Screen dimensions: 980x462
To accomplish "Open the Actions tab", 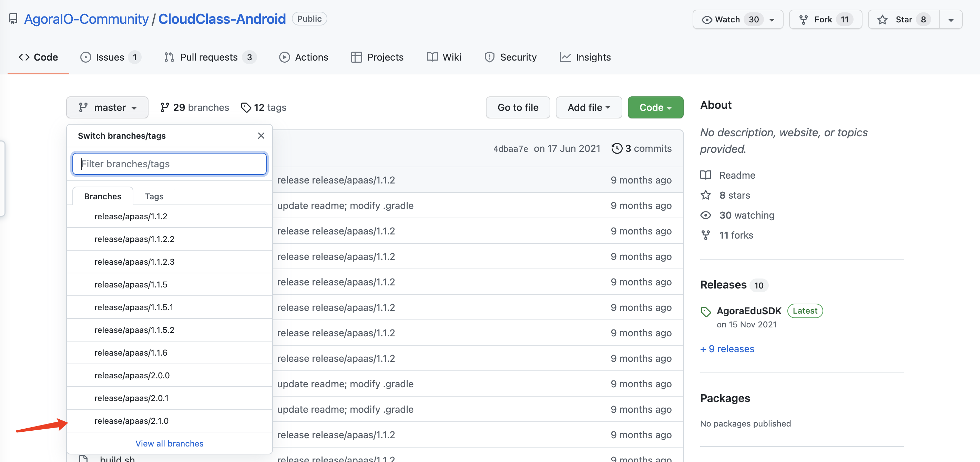I will 304,57.
